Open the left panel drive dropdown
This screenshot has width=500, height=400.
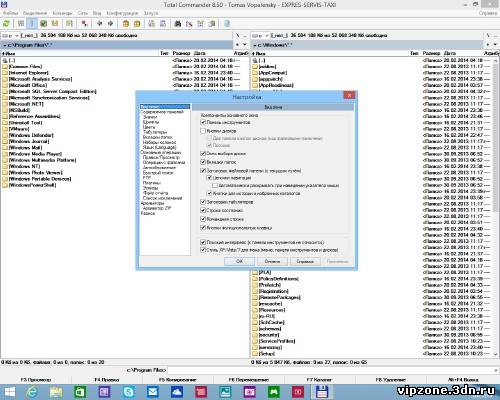coord(10,35)
